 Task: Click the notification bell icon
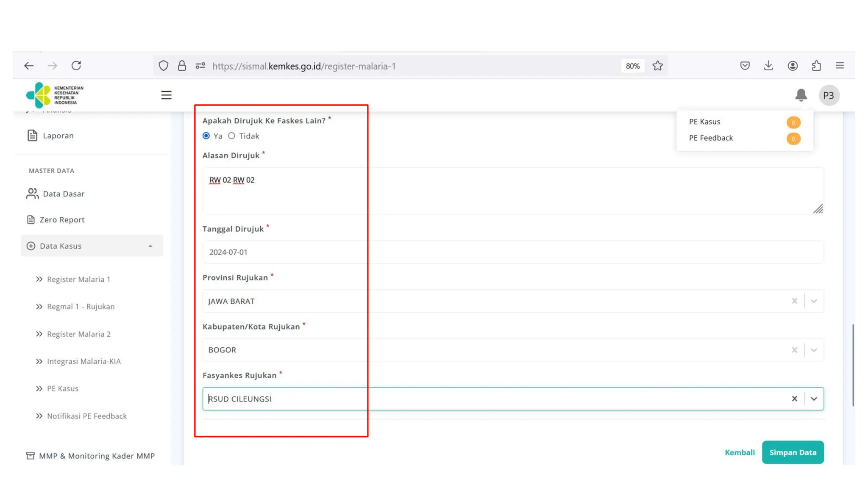(801, 95)
